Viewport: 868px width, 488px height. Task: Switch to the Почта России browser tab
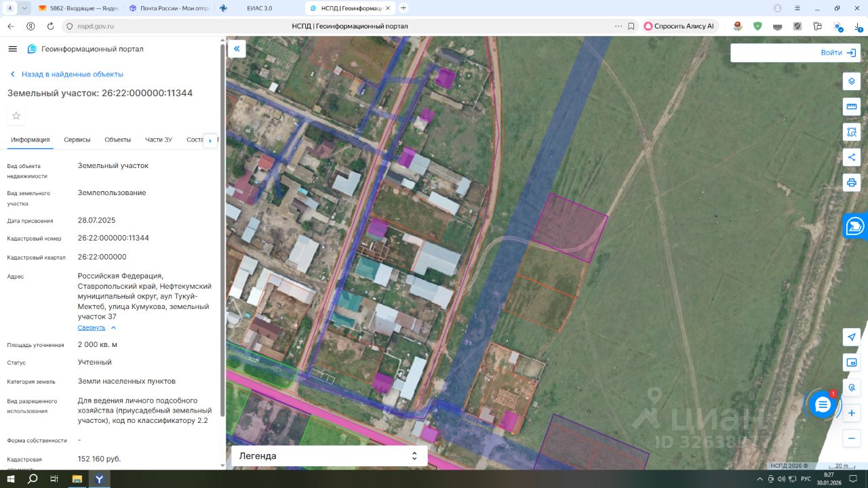pyautogui.click(x=170, y=8)
